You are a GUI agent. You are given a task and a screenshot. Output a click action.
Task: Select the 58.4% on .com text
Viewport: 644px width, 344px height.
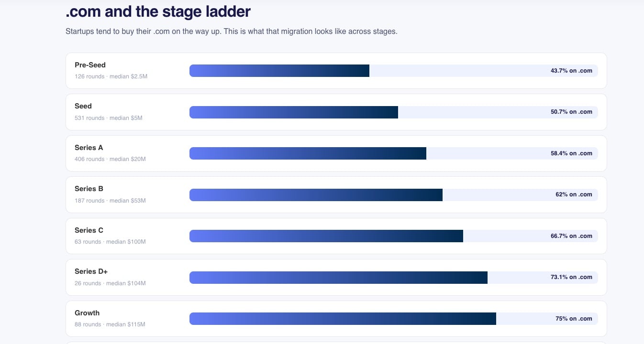pyautogui.click(x=571, y=153)
